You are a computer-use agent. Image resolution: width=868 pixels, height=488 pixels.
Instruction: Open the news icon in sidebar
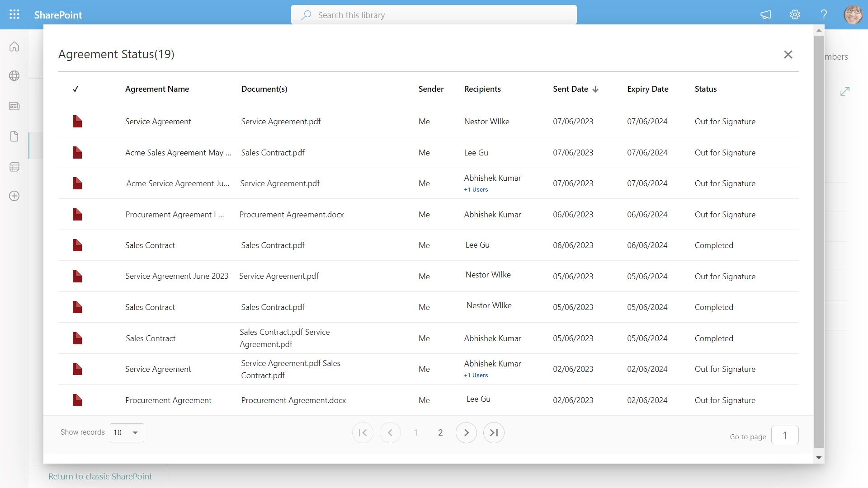point(14,106)
